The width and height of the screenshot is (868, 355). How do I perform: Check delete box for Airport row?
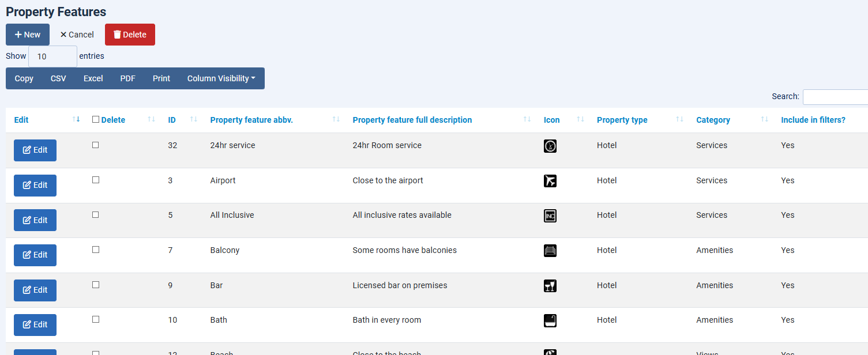click(96, 180)
